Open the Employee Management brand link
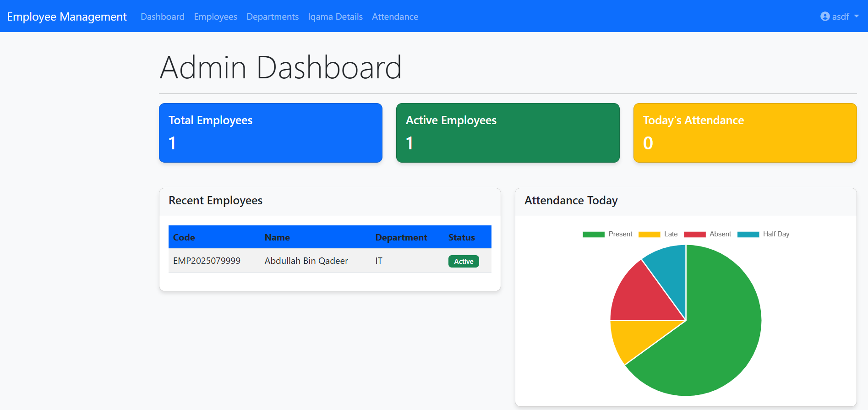This screenshot has height=410, width=868. click(x=67, y=16)
